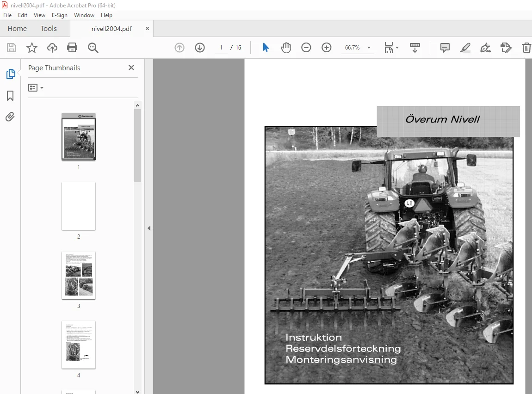Toggle read mode scroll keyboard icon
532x394 pixels.
[x=414, y=48]
